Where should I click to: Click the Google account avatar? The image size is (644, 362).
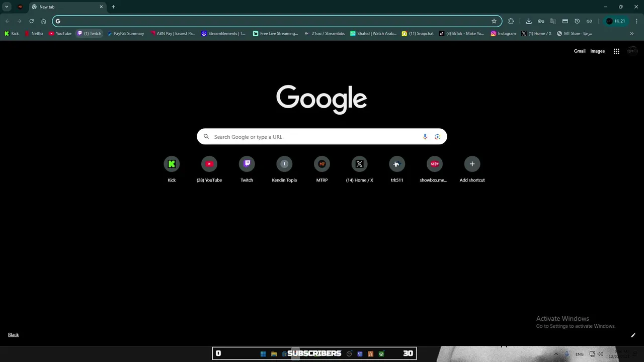pyautogui.click(x=632, y=51)
